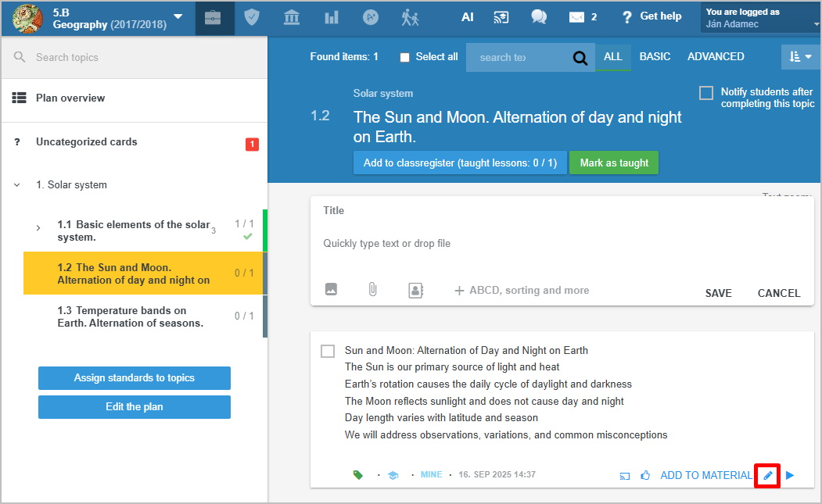Click the green tag icon on the card
This screenshot has height=504, width=822.
pyautogui.click(x=358, y=474)
